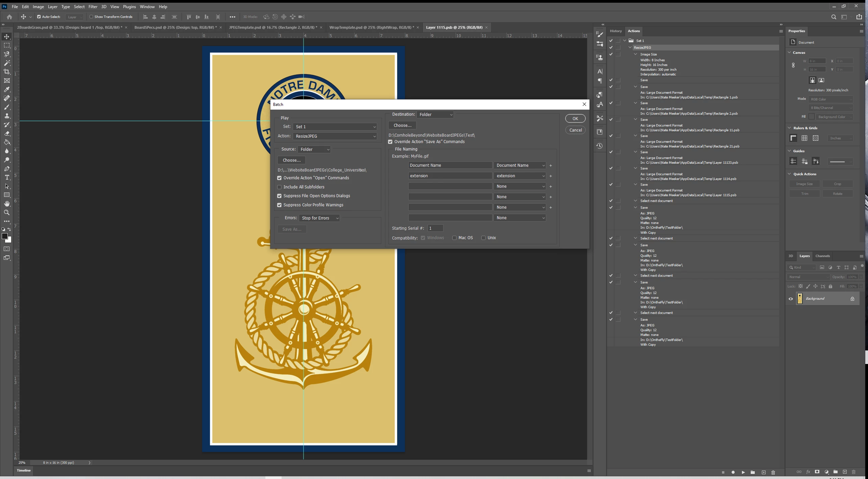Switch to the Channels tab
Viewport: 868px width, 479px height.
coord(822,256)
